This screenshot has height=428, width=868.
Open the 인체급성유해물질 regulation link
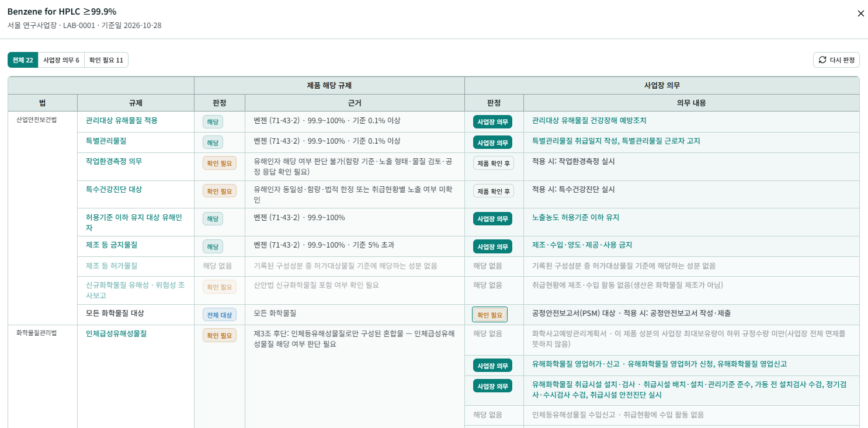pos(116,333)
